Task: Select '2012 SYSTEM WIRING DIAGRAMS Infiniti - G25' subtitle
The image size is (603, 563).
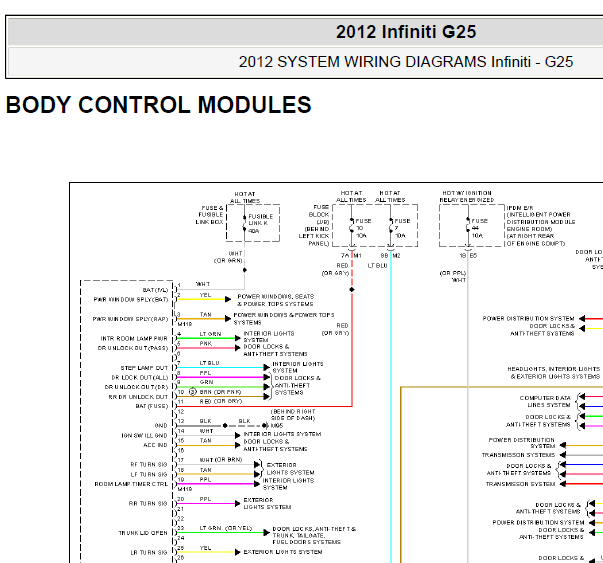Action: click(x=406, y=62)
